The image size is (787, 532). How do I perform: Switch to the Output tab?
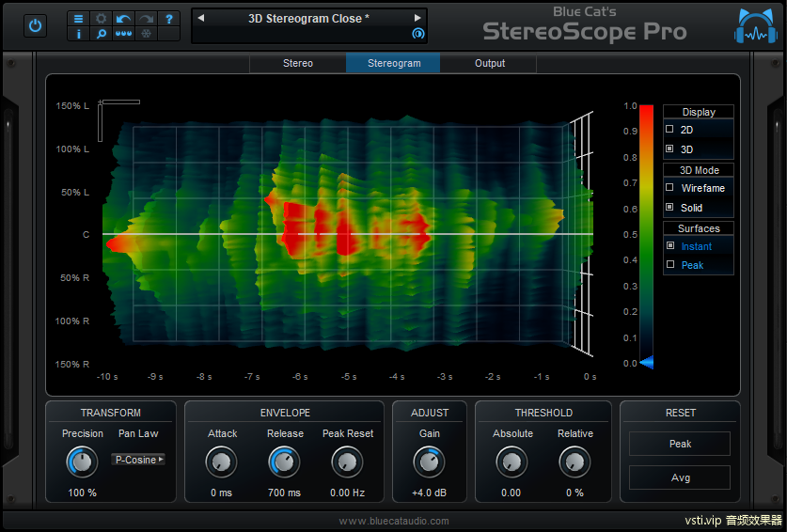coord(489,63)
